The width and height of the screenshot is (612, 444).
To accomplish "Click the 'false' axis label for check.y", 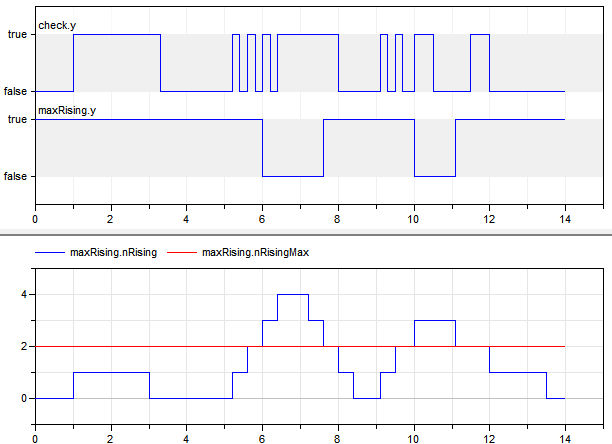I will 15,91.
